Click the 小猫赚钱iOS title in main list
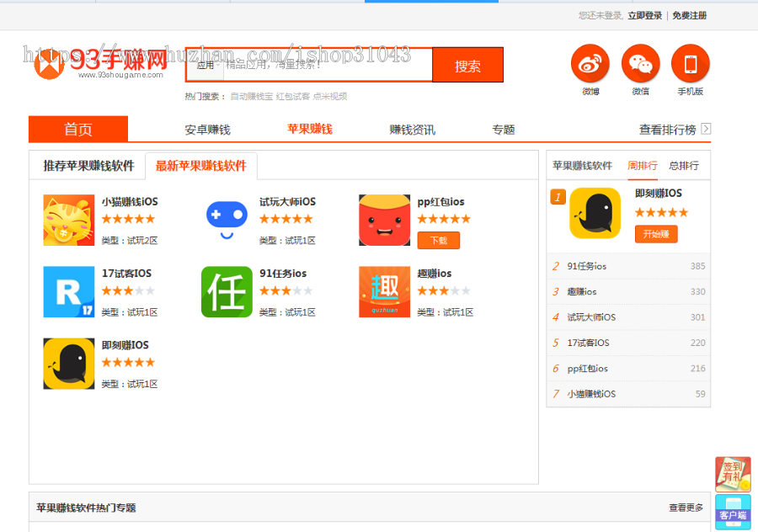The width and height of the screenshot is (758, 532). tap(130, 202)
